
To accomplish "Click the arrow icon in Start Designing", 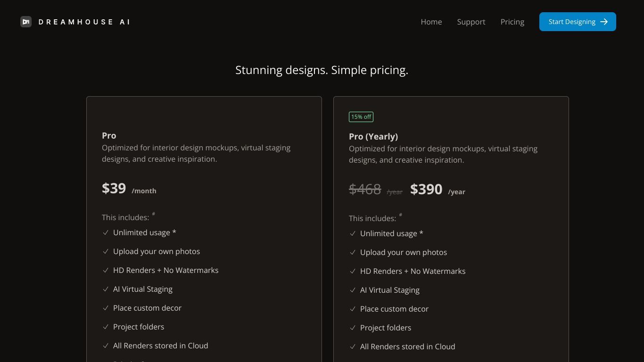I will coord(604,22).
